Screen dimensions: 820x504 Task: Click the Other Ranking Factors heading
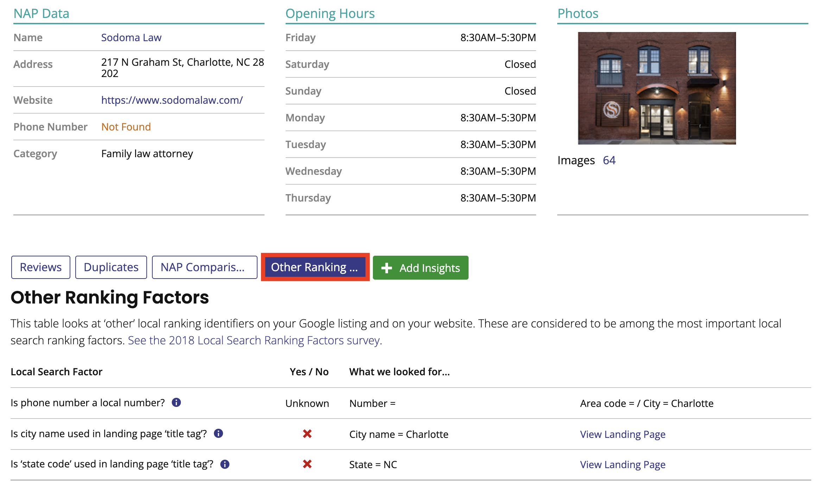pyautogui.click(x=110, y=297)
